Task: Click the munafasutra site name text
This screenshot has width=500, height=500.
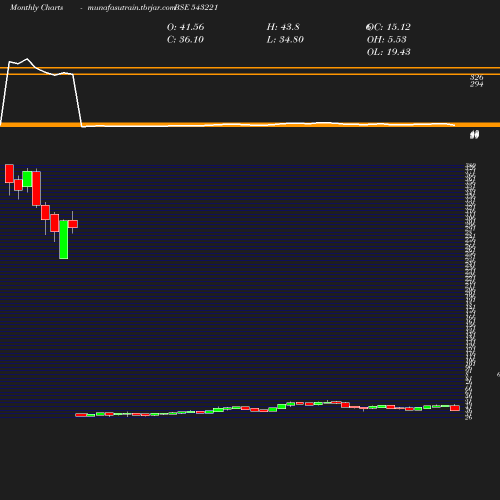Action: point(130,7)
